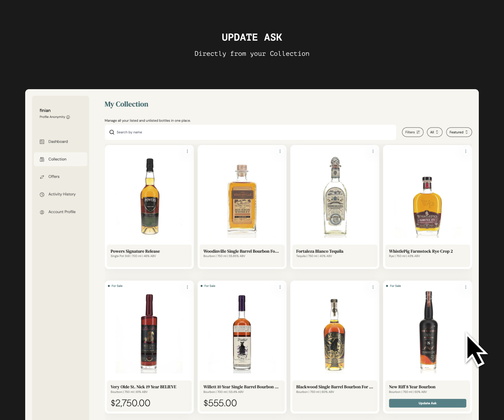This screenshot has height=420, width=504.
Task: Click WhistlePig Farmstock Rye bottle image
Action: 427,207
